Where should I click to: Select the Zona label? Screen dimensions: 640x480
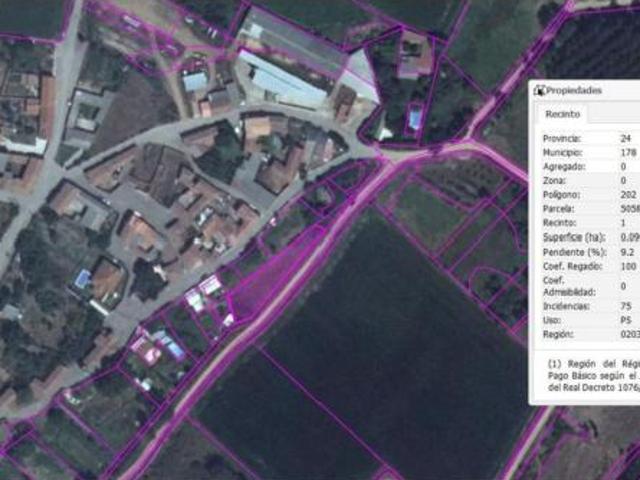pyautogui.click(x=553, y=180)
